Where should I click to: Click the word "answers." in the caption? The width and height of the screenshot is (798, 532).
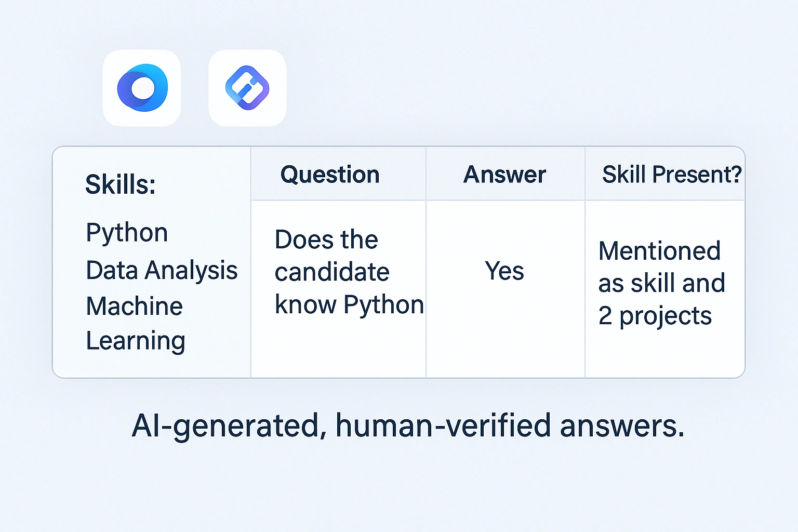coord(622,426)
